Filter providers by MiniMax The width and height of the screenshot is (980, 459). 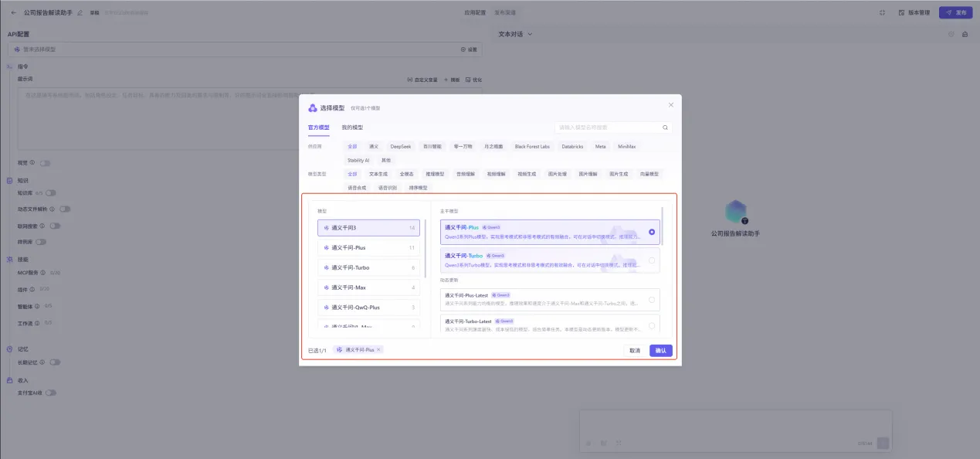tap(626, 146)
